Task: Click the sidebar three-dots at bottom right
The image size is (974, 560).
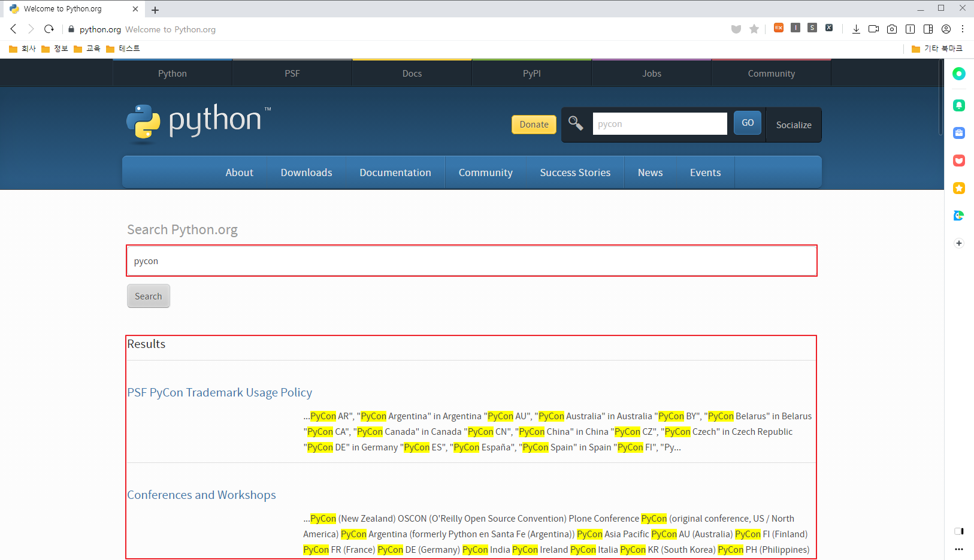Action: pyautogui.click(x=959, y=549)
